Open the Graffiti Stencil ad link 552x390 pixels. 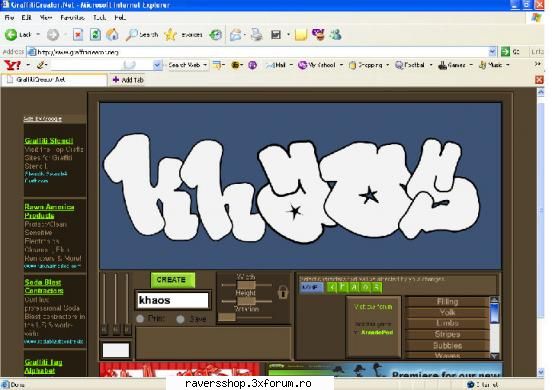click(x=49, y=141)
